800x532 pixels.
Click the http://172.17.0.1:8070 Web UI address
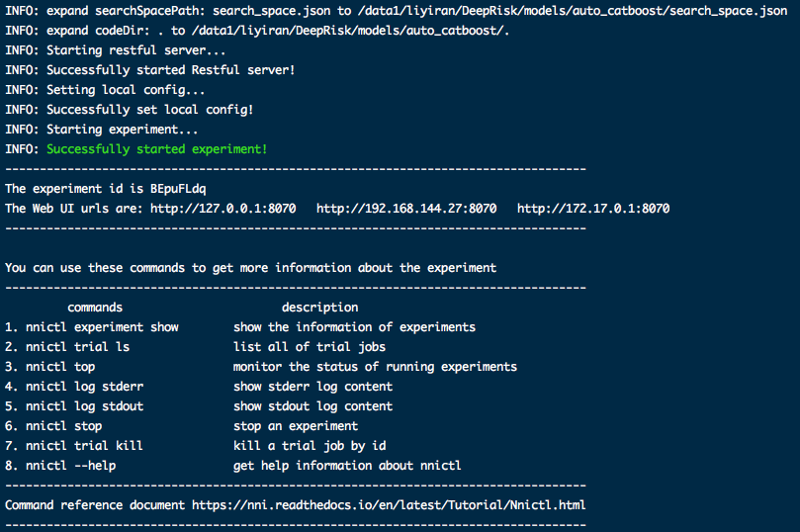pos(593,209)
